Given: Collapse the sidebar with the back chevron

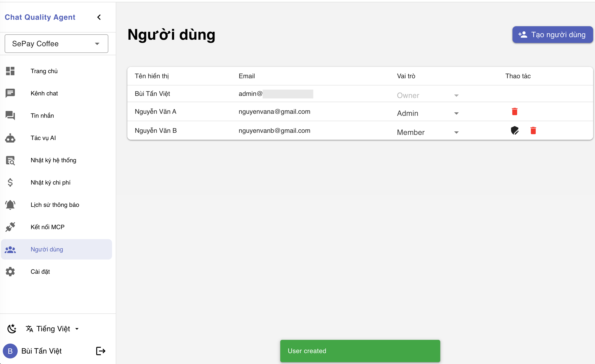Looking at the screenshot, I should point(99,17).
